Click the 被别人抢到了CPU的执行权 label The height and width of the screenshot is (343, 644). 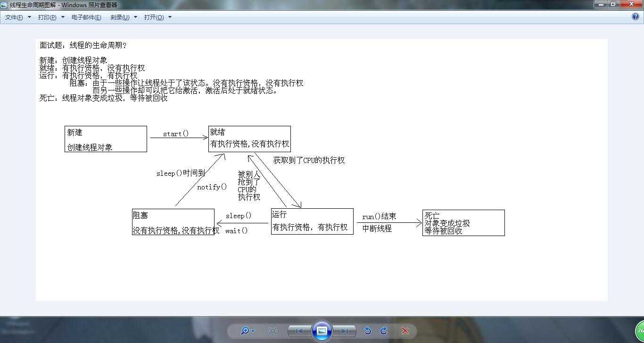point(249,186)
